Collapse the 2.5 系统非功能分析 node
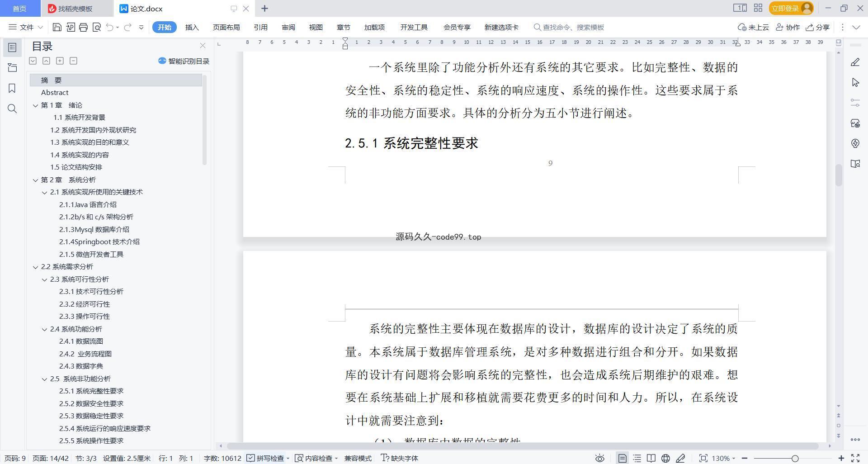868x464 pixels. click(x=44, y=379)
